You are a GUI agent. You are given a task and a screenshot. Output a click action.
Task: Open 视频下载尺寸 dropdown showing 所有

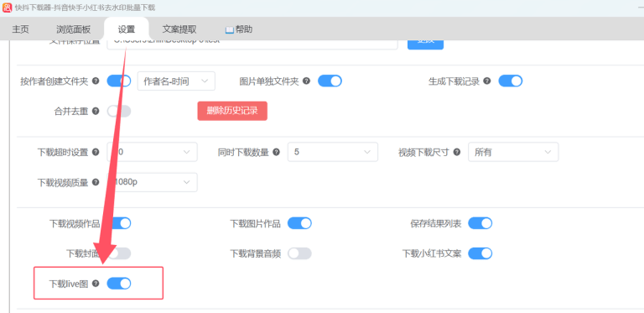click(x=513, y=152)
